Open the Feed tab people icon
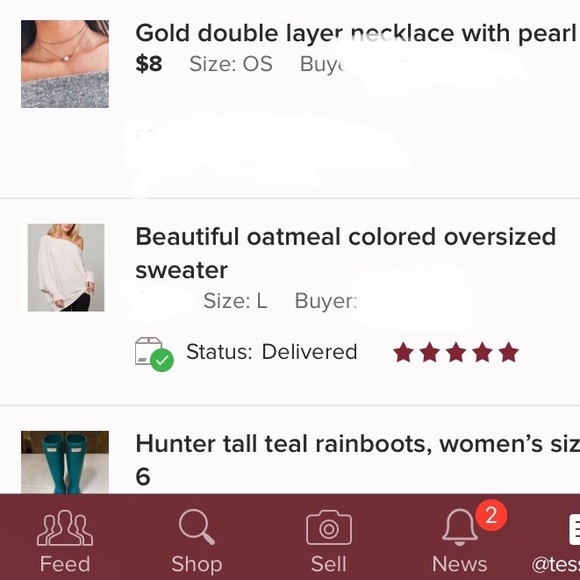 pos(65,528)
